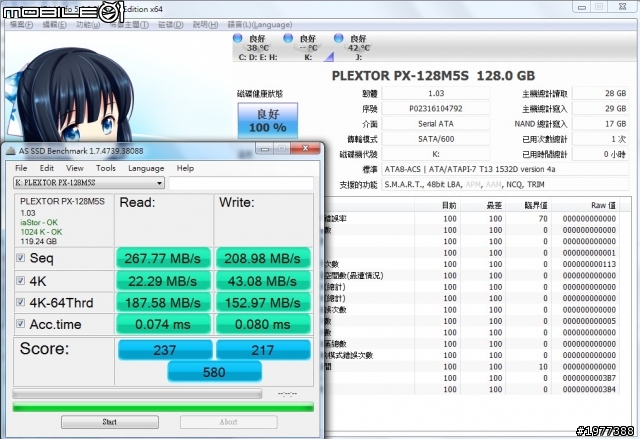
Task: Click the Seq write 208.98 MB/s result
Action: [263, 258]
